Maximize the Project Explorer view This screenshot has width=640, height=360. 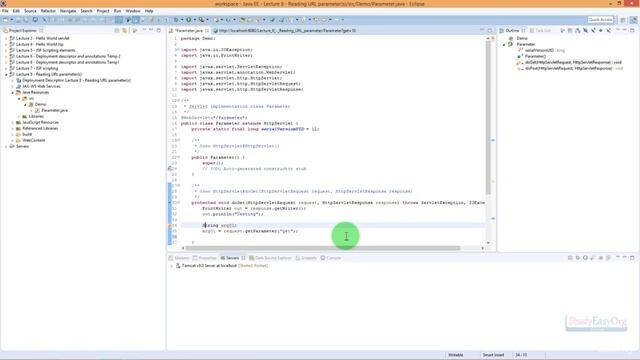click(x=159, y=30)
